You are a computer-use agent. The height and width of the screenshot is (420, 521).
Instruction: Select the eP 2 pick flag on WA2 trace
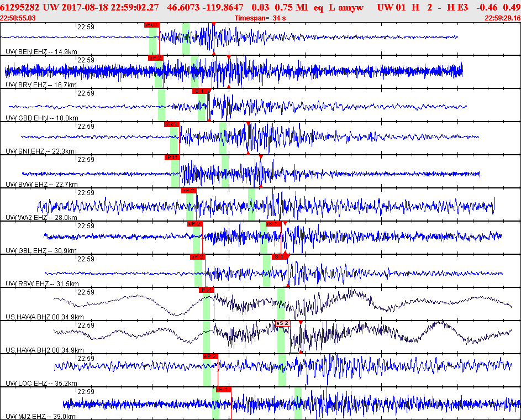pos(189,191)
